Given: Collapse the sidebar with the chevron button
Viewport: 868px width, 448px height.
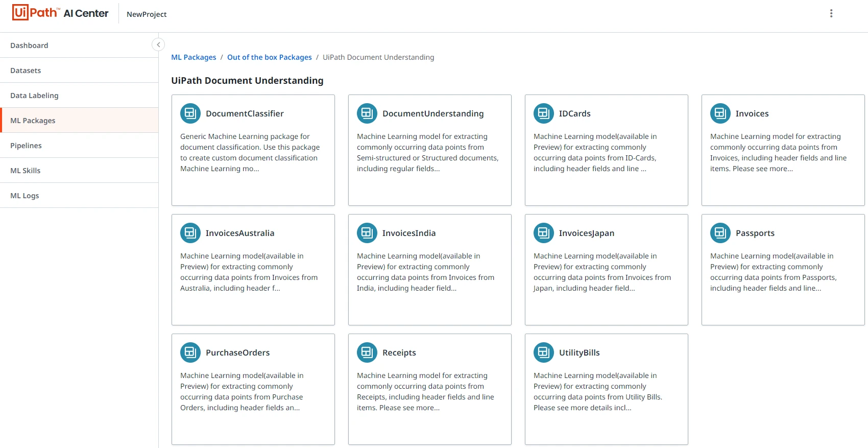Looking at the screenshot, I should 158,45.
